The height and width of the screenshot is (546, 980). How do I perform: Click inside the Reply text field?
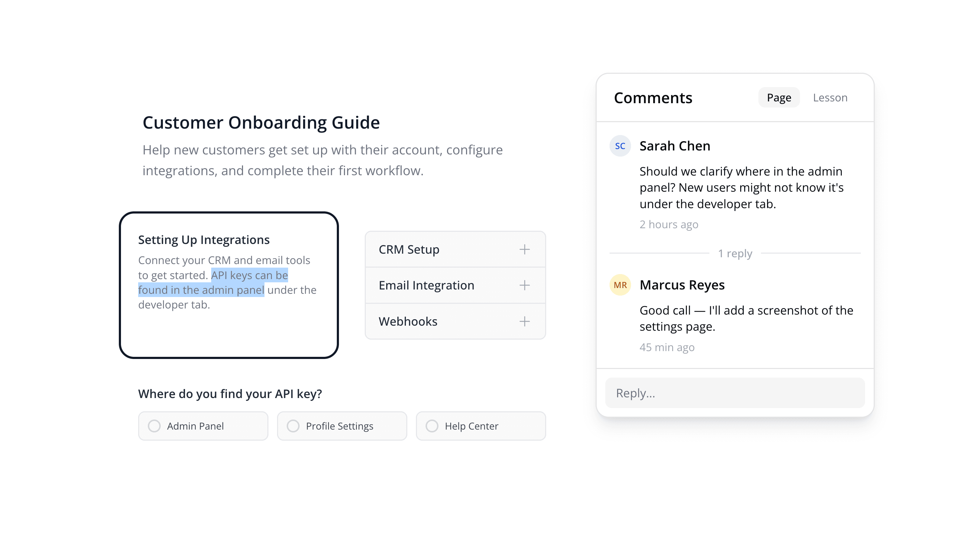tap(734, 393)
